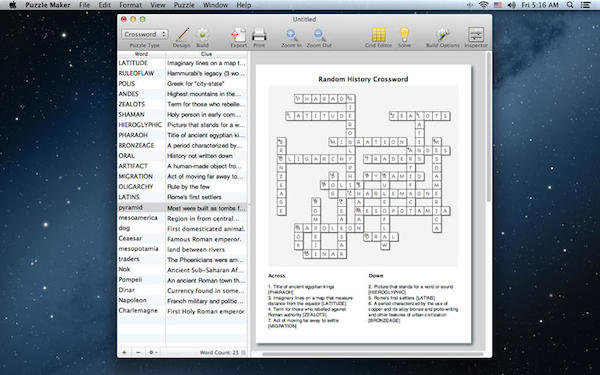Image resolution: width=600 pixels, height=375 pixels.
Task: Click the Apple menu icon
Action: [12, 5]
